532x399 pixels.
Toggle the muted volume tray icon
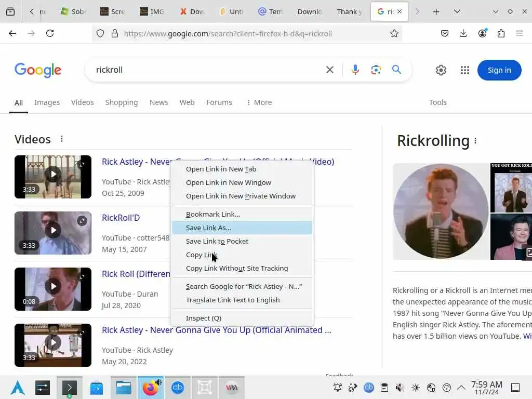400,388
